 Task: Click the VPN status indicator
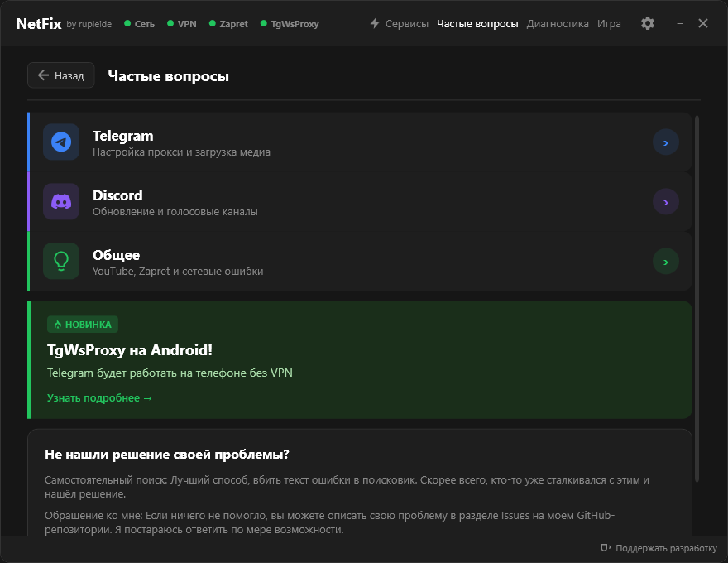click(x=181, y=24)
